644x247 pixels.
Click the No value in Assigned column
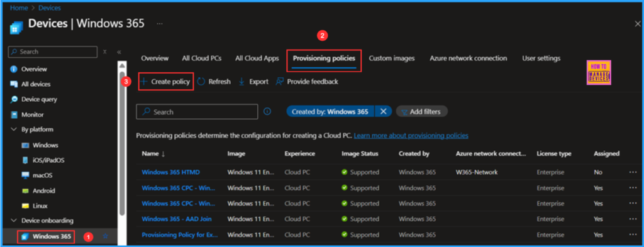pyautogui.click(x=597, y=172)
